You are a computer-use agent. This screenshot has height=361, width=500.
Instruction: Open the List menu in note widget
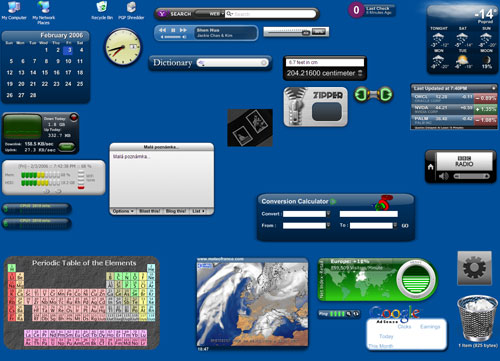pyautogui.click(x=198, y=211)
